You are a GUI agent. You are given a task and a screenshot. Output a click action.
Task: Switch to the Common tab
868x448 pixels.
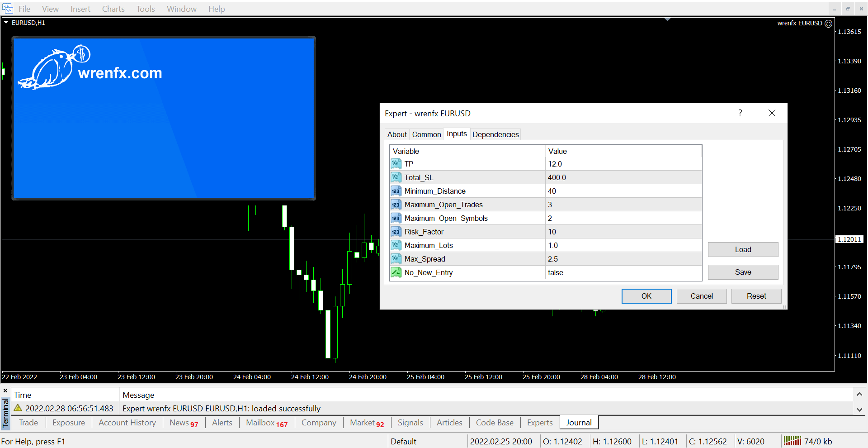(426, 134)
